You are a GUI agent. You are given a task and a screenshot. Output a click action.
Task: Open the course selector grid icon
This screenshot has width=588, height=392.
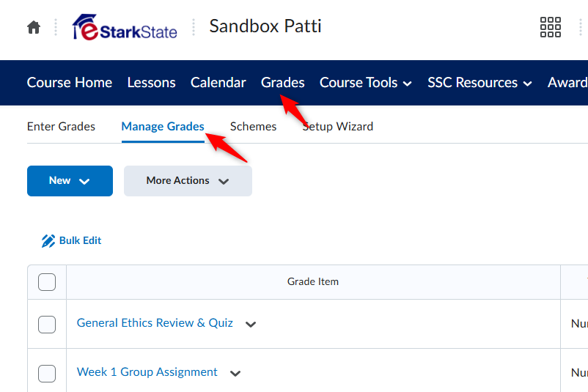(x=550, y=27)
